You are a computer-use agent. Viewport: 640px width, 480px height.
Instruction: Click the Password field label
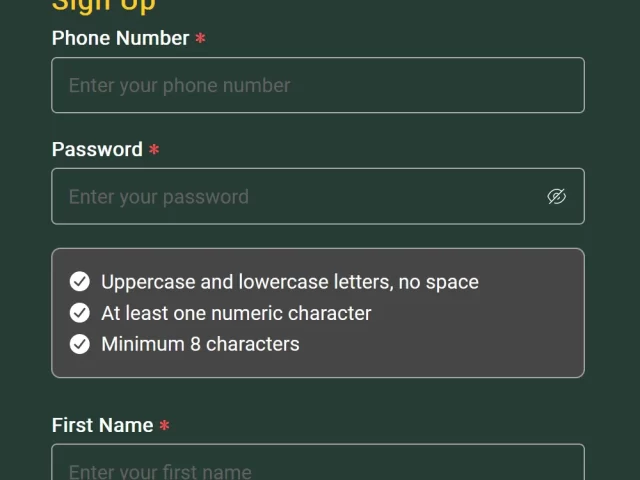coord(97,149)
